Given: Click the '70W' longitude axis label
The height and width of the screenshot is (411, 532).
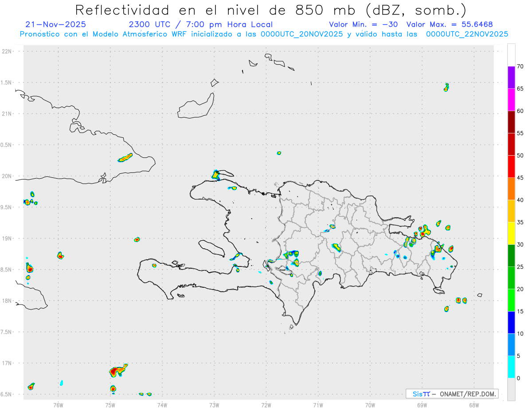Looking at the screenshot, I should [x=370, y=404].
